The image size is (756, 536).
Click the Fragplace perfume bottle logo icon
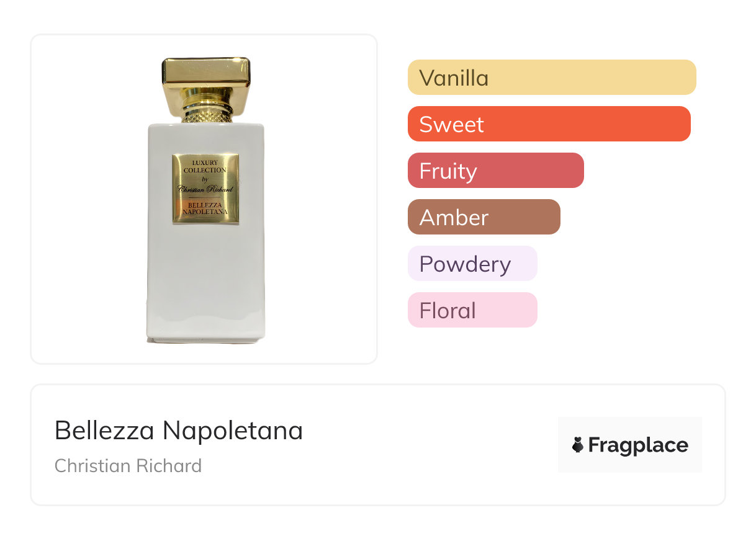[578, 445]
